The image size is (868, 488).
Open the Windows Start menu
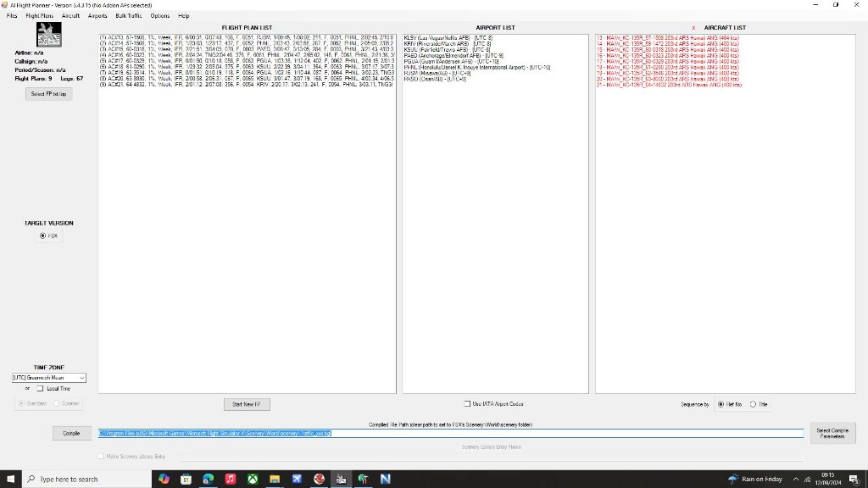click(x=10, y=480)
